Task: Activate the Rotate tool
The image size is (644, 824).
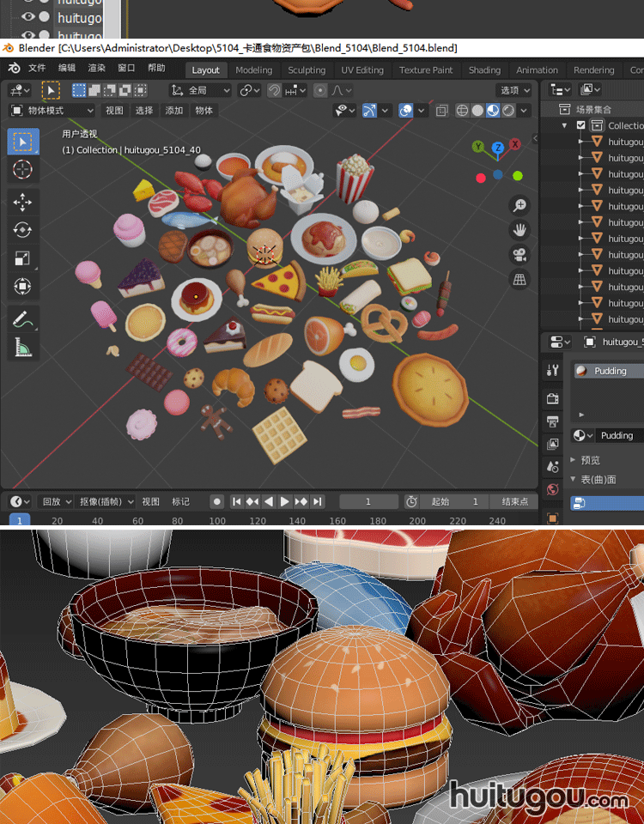Action: click(x=22, y=230)
